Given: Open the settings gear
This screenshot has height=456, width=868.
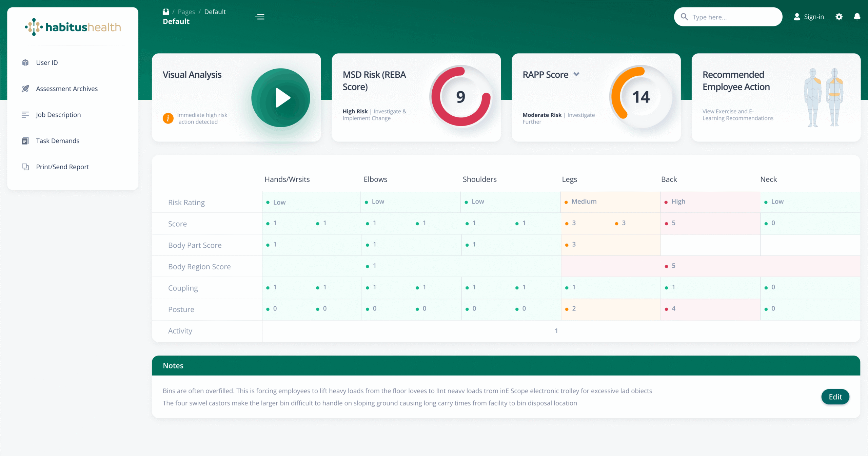Looking at the screenshot, I should coord(839,17).
